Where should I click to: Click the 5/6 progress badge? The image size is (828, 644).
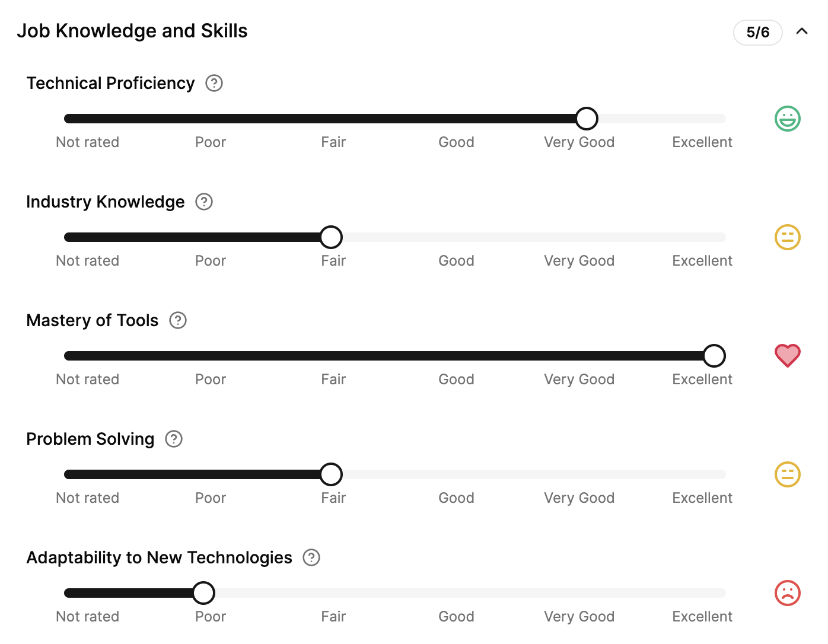coord(758,32)
